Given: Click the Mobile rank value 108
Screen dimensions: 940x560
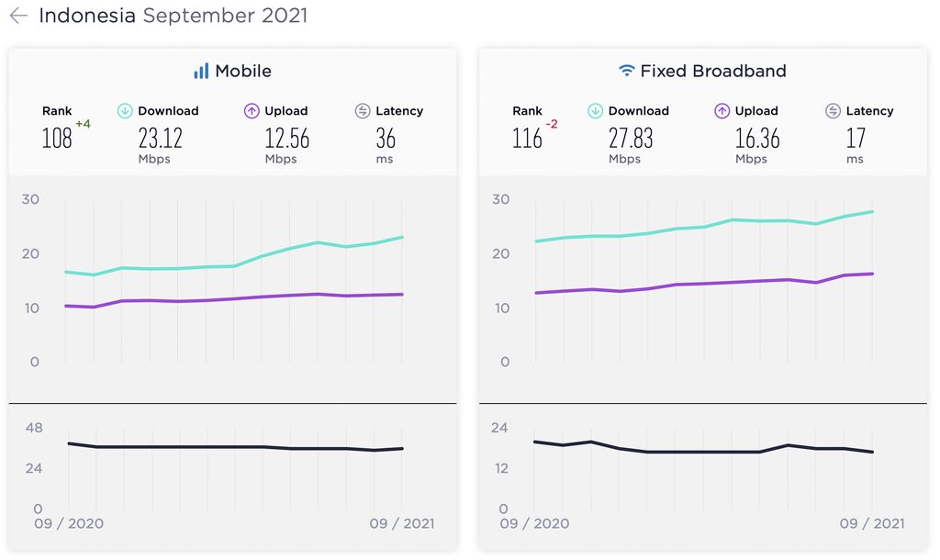Looking at the screenshot, I should tap(57, 139).
